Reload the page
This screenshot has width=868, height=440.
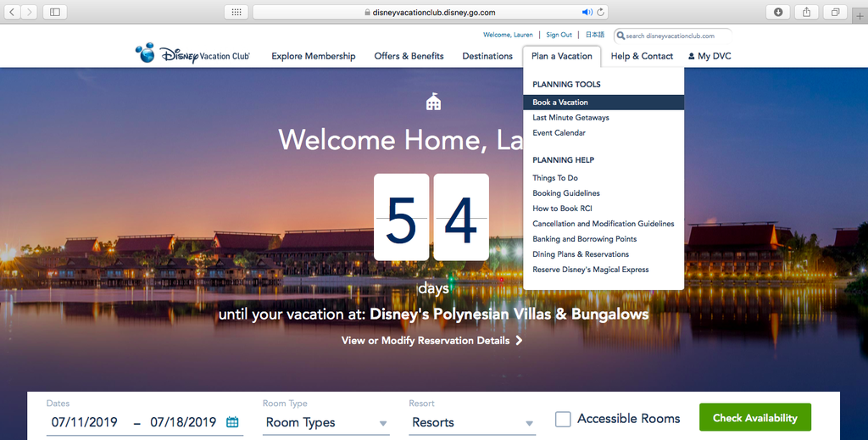tap(601, 12)
